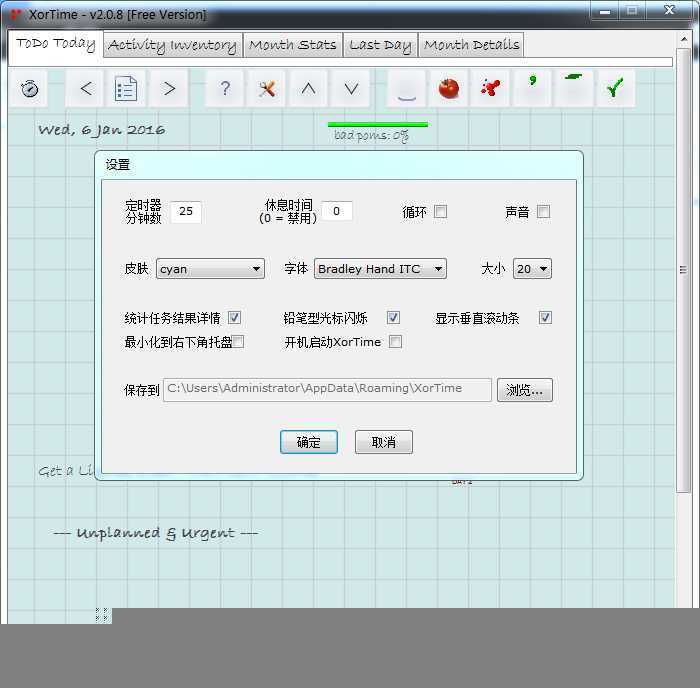Click the bad poms: 0% label
Viewport: 700px width, 688px height.
point(371,135)
